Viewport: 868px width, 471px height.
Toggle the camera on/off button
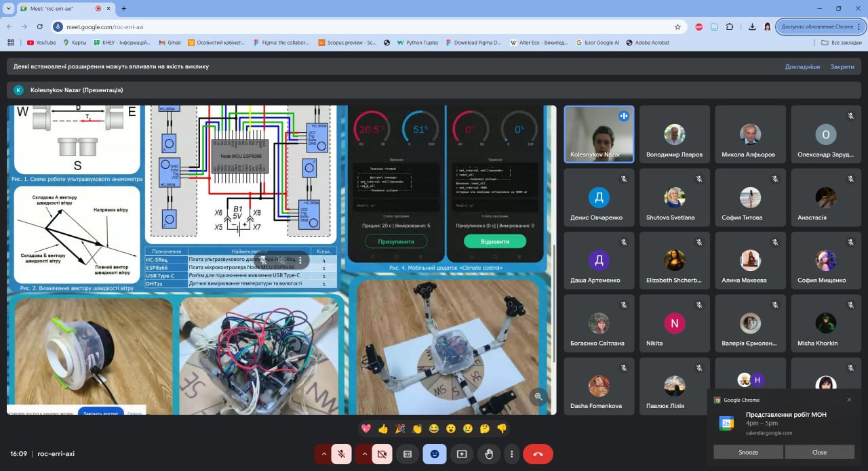coord(381,454)
